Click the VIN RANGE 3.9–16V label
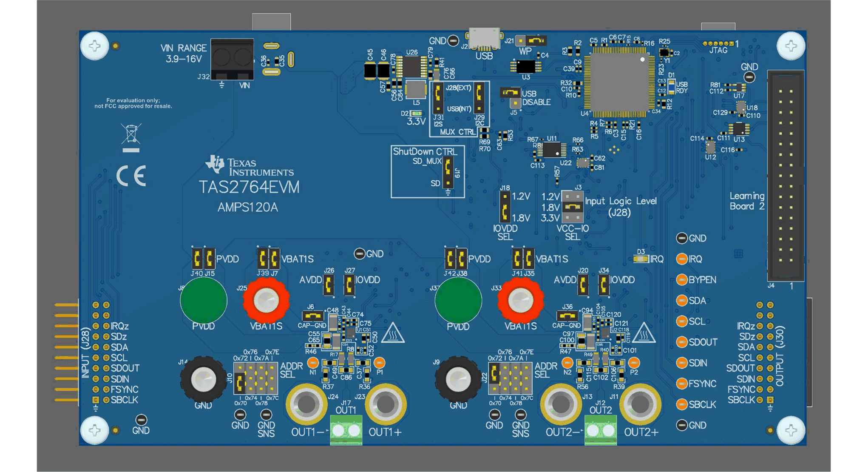Image resolution: width=868 pixels, height=472 pixels. (x=184, y=54)
